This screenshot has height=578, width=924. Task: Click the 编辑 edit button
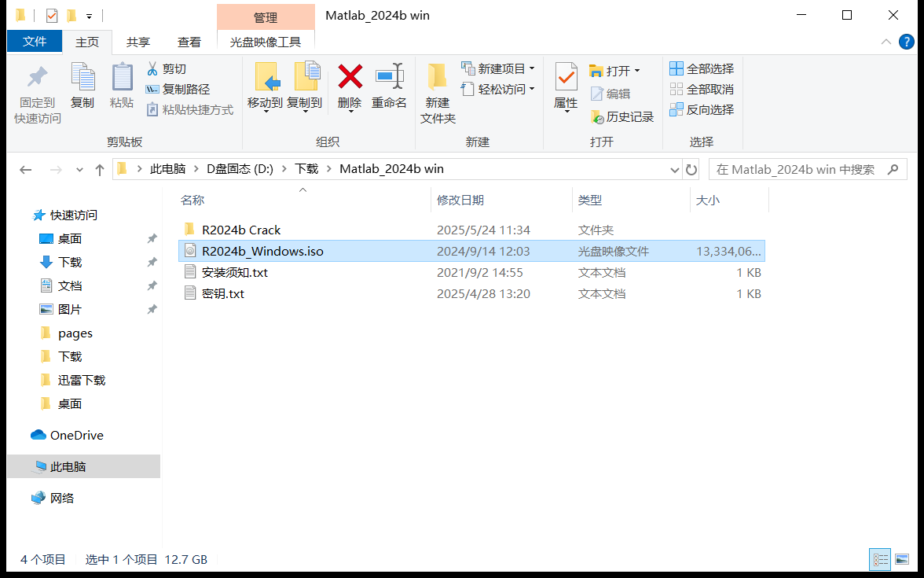coord(610,94)
